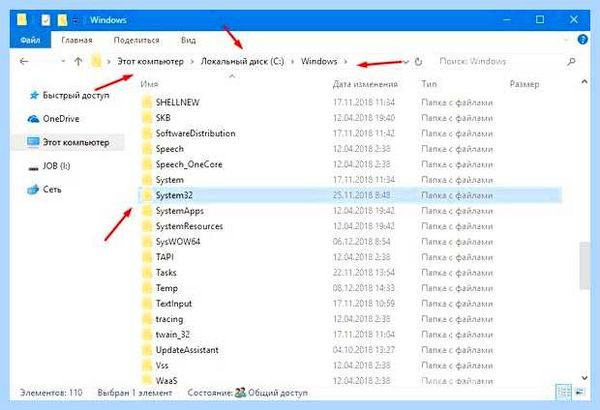Click the UpdateAssistant folder icon
Viewport: 600px width, 410px height.
[x=147, y=350]
